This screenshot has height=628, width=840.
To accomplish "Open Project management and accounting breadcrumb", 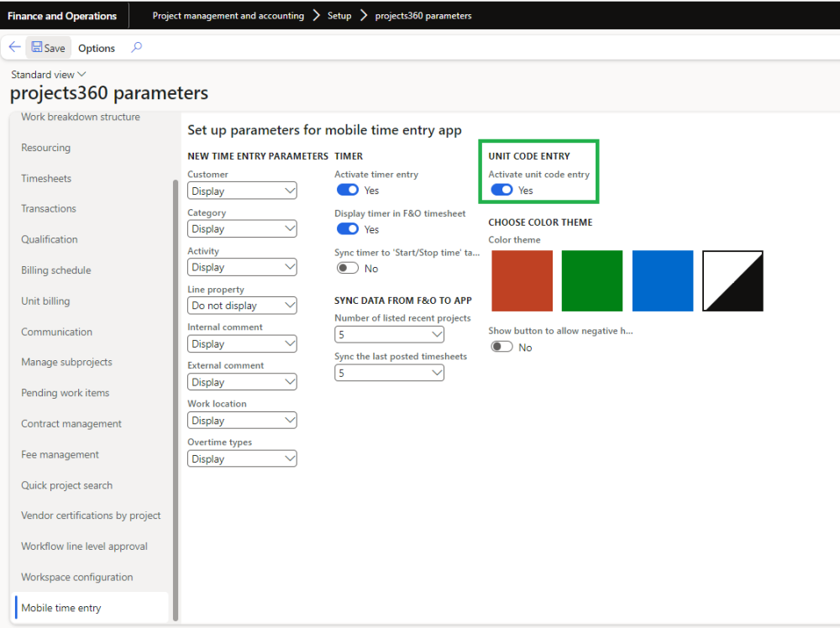I will click(228, 15).
